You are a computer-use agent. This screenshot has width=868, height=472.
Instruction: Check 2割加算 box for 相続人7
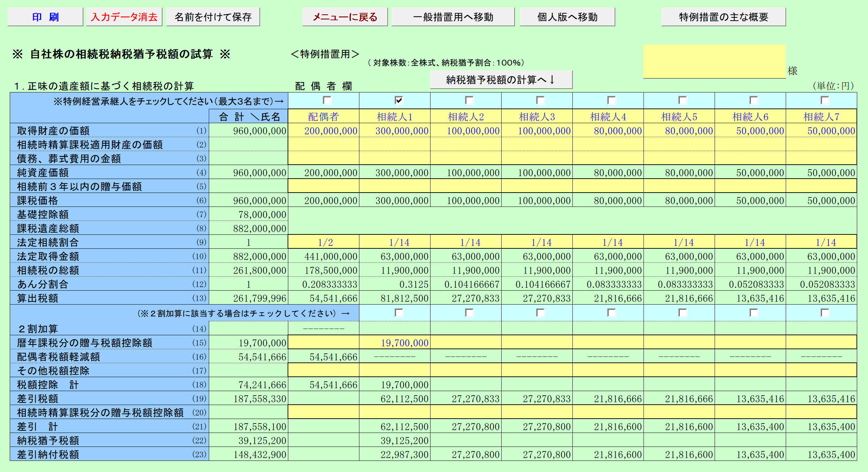pos(825,313)
